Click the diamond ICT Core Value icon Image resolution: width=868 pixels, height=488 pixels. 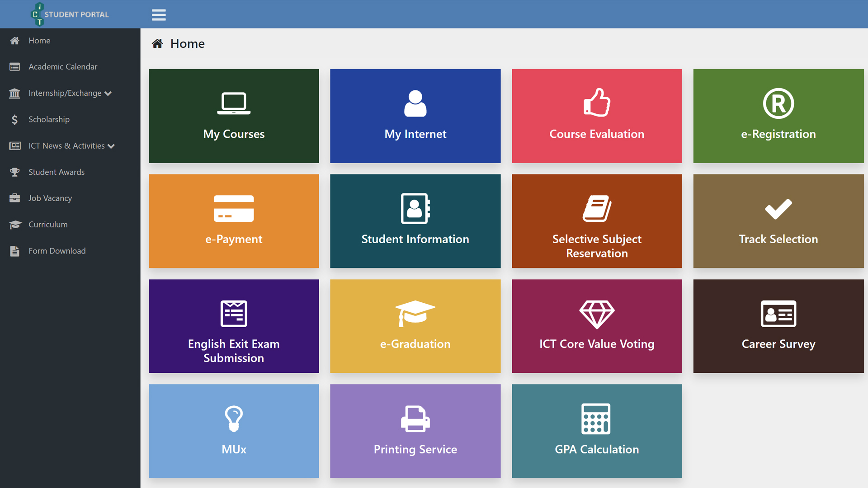pos(597,314)
